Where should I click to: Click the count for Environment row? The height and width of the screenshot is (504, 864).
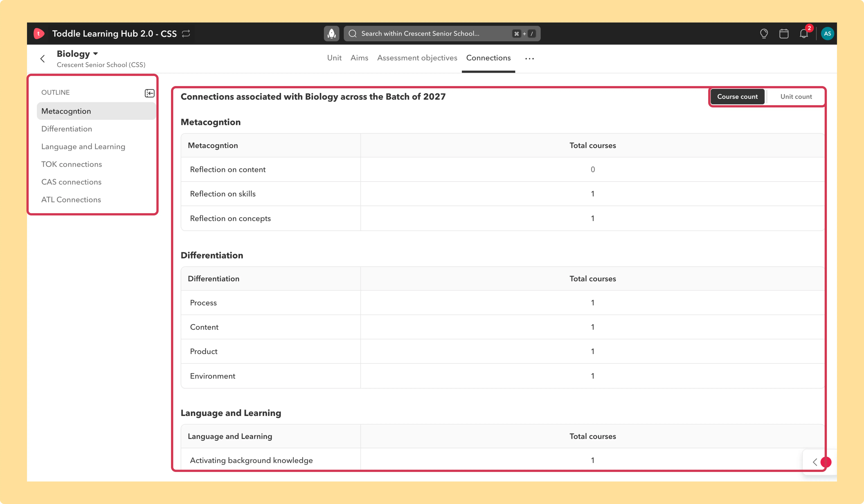point(593,376)
